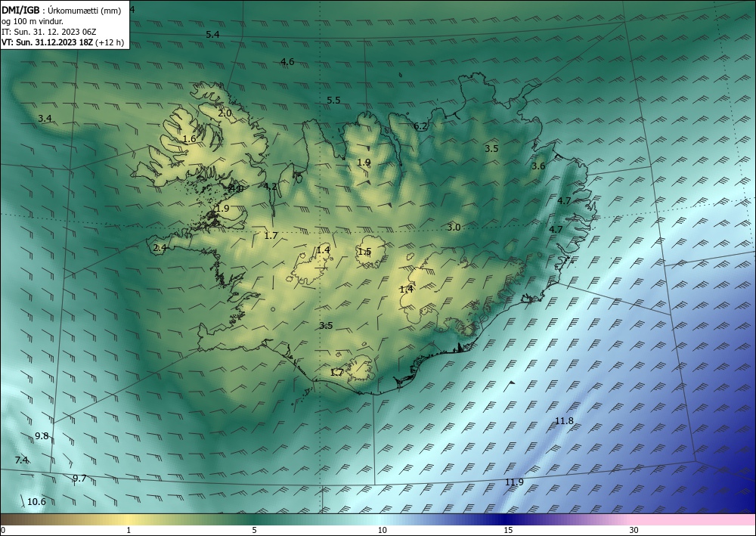Click the 4.6 precipitable water value
Screen dimensions: 756x536
click(x=287, y=62)
